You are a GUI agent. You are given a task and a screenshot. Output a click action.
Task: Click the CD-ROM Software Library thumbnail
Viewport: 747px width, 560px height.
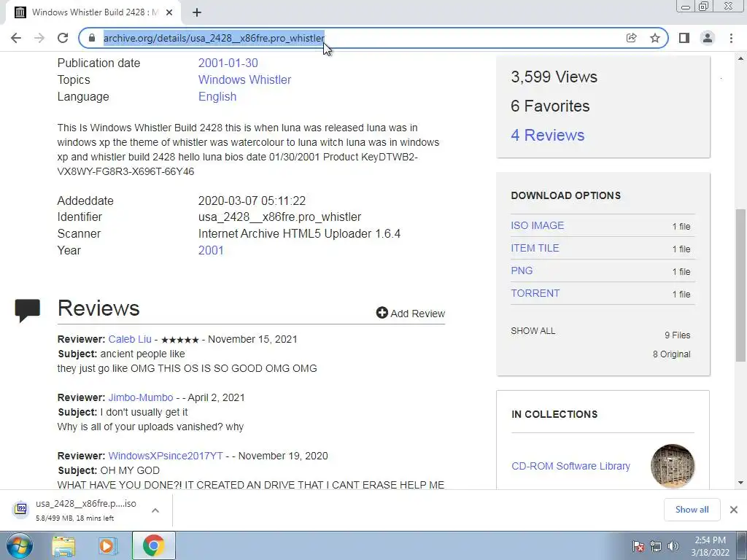[x=673, y=466]
